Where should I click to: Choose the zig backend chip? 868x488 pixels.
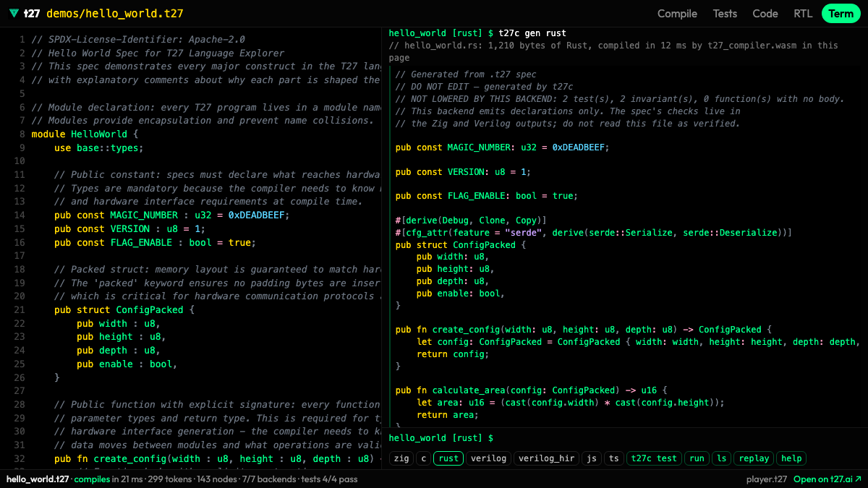click(401, 458)
